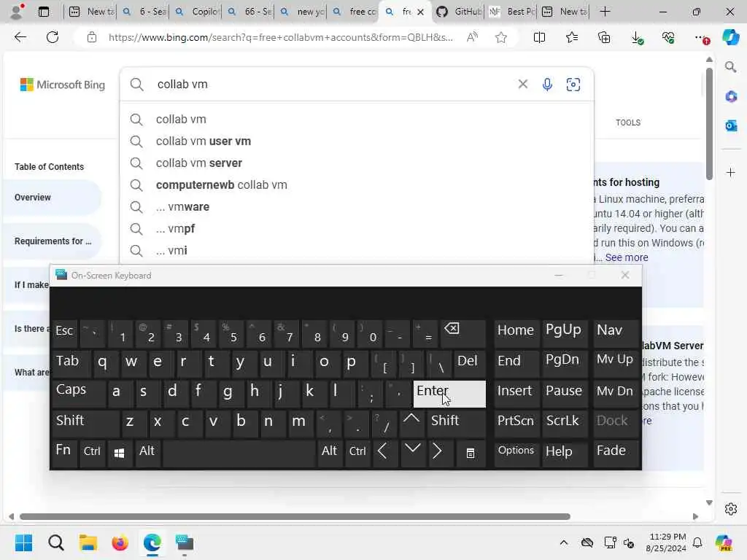747x560 pixels.
Task: Open the 'See more' link
Action: [627, 257]
